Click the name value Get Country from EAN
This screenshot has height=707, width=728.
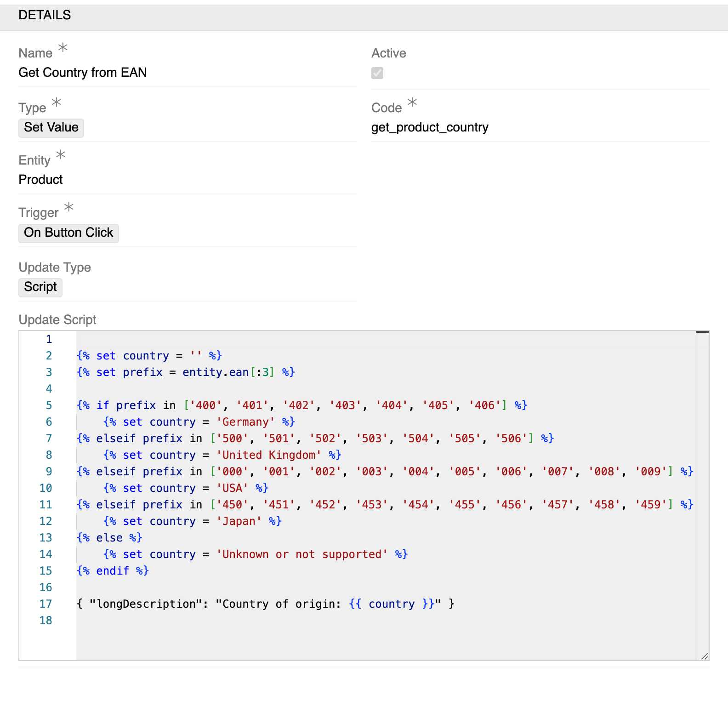click(83, 73)
